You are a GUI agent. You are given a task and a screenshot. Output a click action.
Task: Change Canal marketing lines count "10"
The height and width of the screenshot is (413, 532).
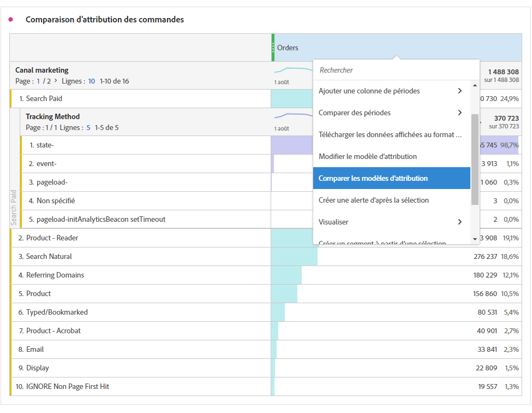[x=92, y=81]
